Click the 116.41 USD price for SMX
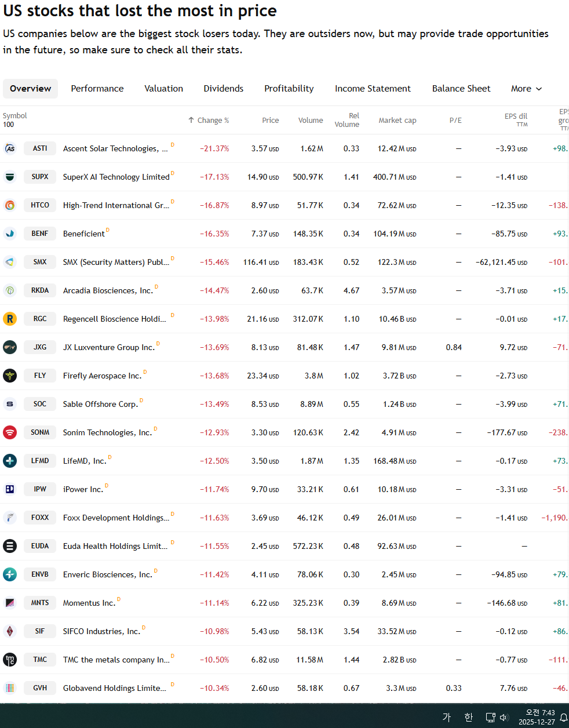The width and height of the screenshot is (569, 728). (x=261, y=262)
